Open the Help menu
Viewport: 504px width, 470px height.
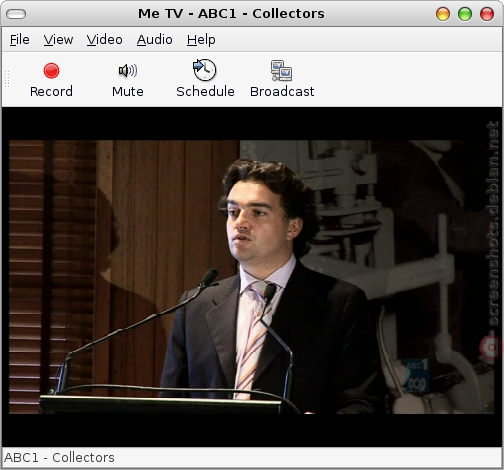click(x=201, y=40)
